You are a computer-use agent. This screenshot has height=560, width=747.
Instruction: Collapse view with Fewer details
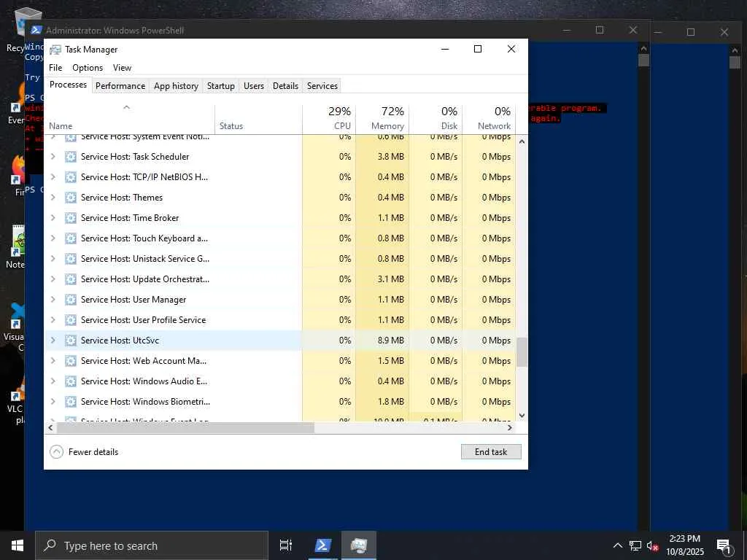(84, 452)
